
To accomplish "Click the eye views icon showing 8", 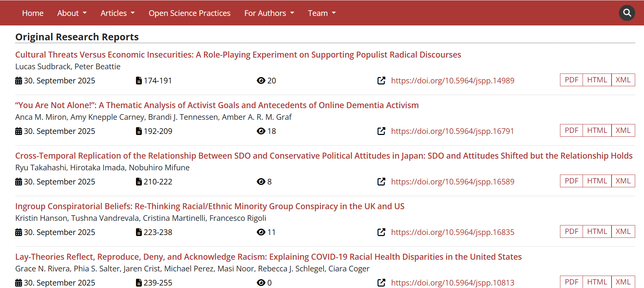I will [261, 182].
